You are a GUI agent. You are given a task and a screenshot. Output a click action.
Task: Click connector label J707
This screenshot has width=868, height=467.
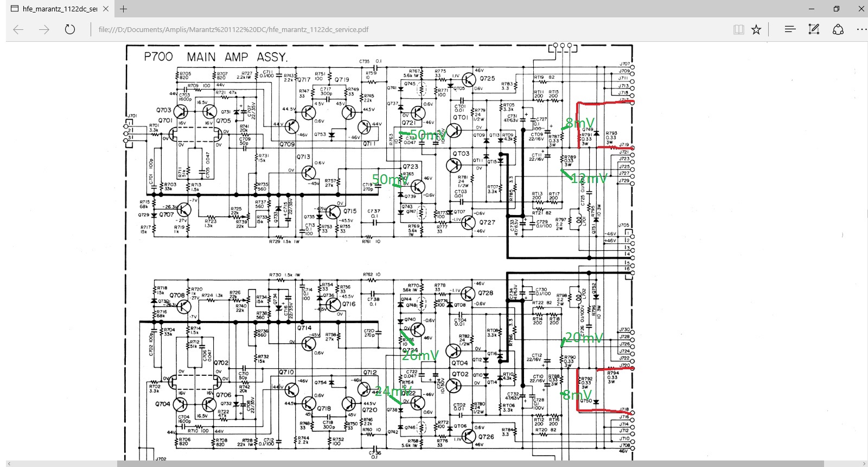coord(624,64)
